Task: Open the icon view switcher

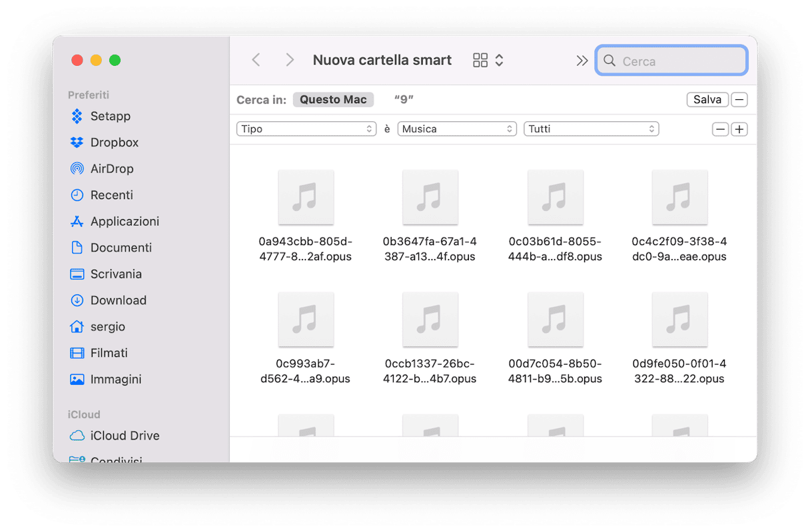Action: click(488, 61)
